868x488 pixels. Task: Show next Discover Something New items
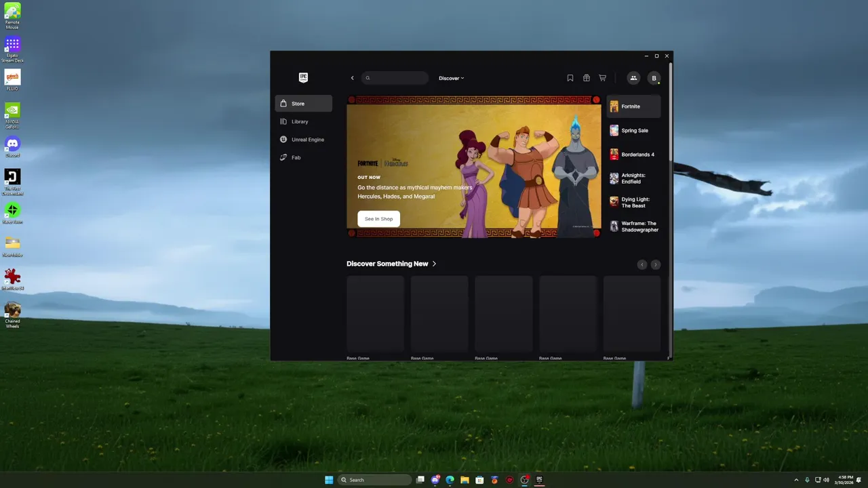pos(655,264)
